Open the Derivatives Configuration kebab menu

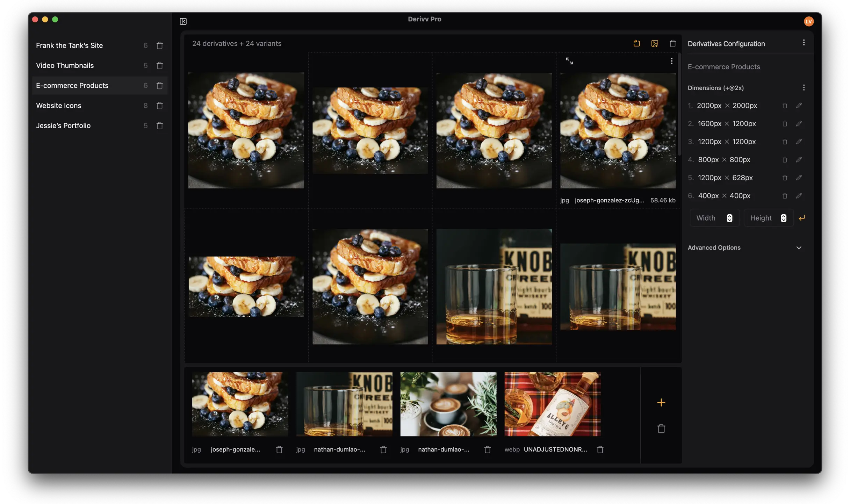point(804,42)
